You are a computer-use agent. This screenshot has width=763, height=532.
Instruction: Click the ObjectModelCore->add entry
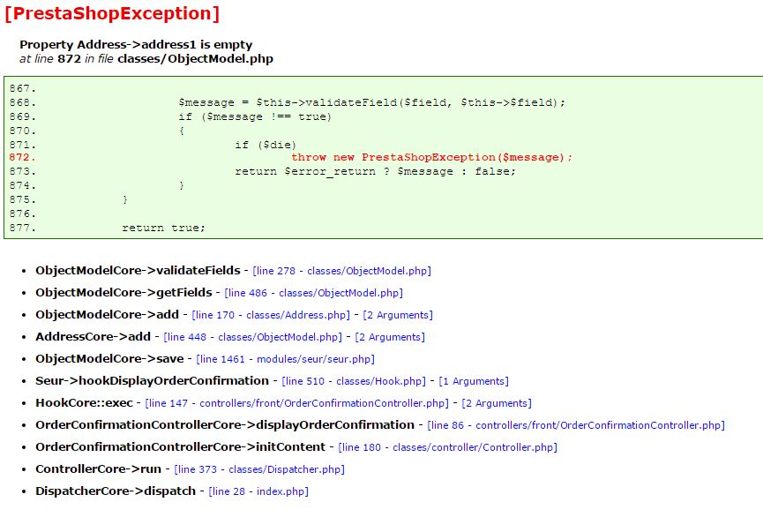tap(107, 314)
